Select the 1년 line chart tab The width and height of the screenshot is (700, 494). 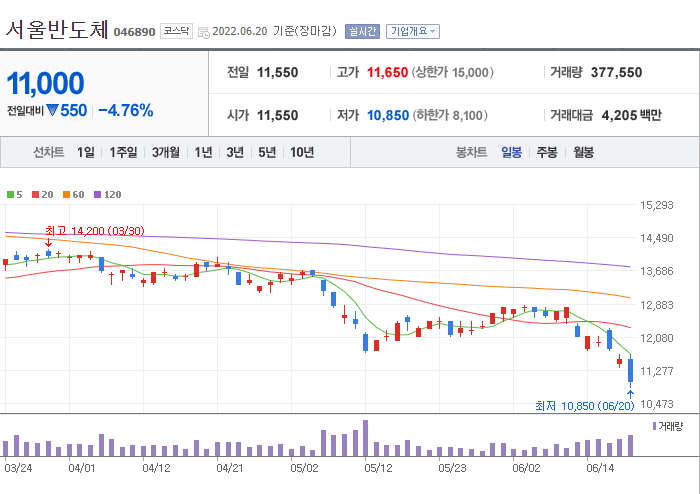[203, 152]
